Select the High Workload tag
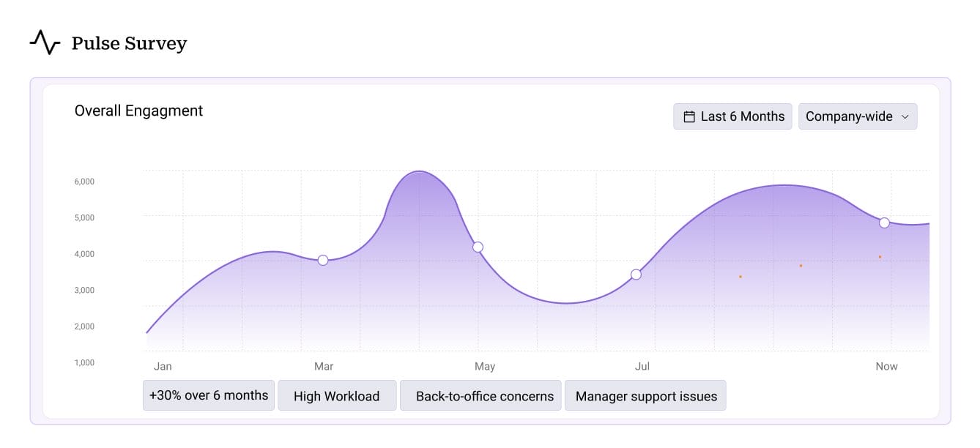Viewport: 980px width, 448px height. pos(337,395)
